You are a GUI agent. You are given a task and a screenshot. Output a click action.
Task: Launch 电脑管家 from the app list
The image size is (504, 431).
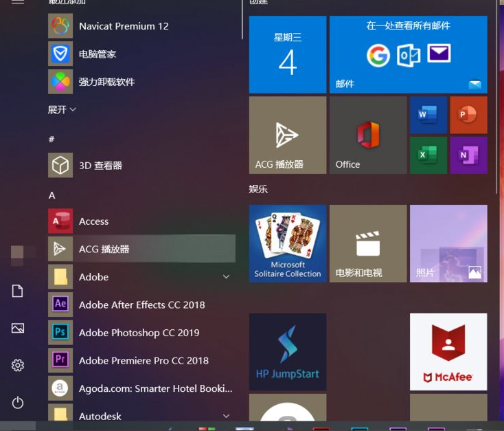[141, 54]
